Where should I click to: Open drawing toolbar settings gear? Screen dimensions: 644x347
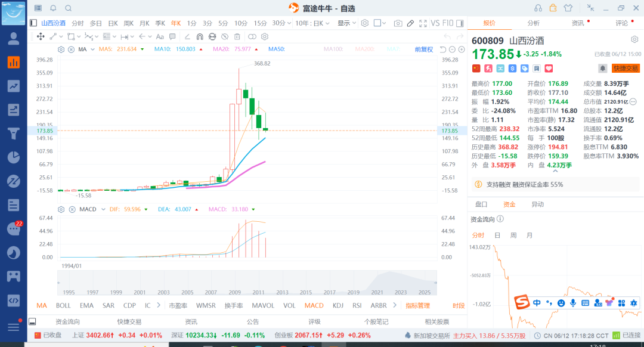(265, 36)
